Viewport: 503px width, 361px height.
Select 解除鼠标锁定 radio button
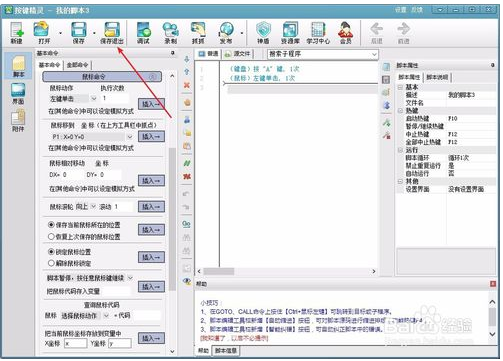click(51, 263)
